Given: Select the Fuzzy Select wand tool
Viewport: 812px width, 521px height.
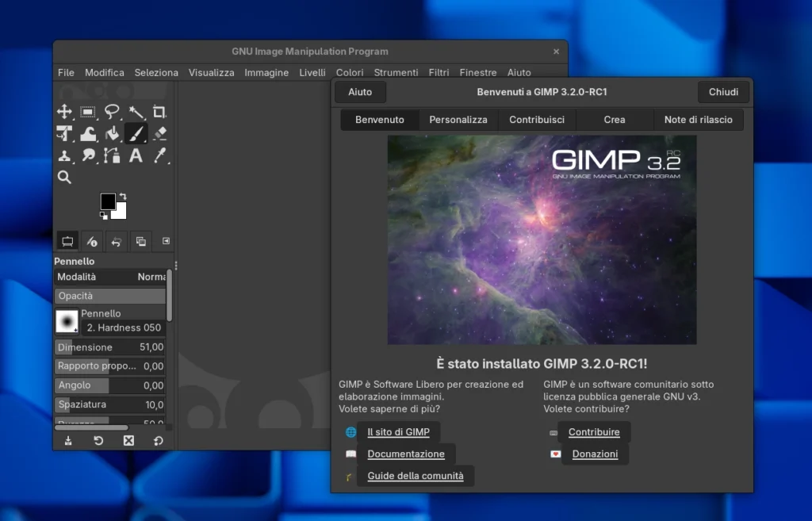Looking at the screenshot, I should [x=136, y=112].
